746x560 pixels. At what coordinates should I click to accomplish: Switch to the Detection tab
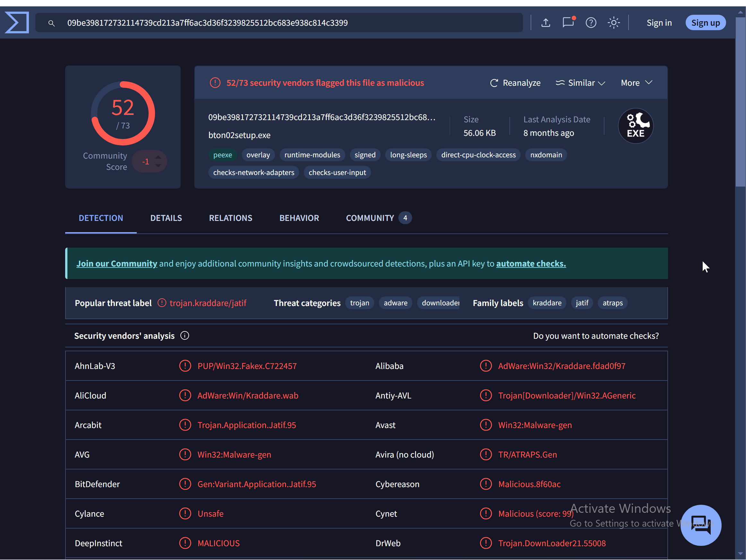(x=101, y=218)
